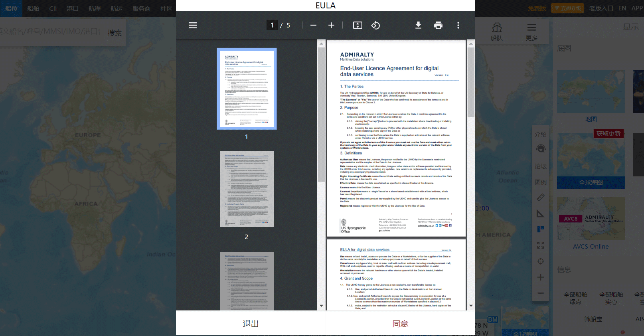
Task: Open the 图例 legend tool
Action: coord(541,182)
